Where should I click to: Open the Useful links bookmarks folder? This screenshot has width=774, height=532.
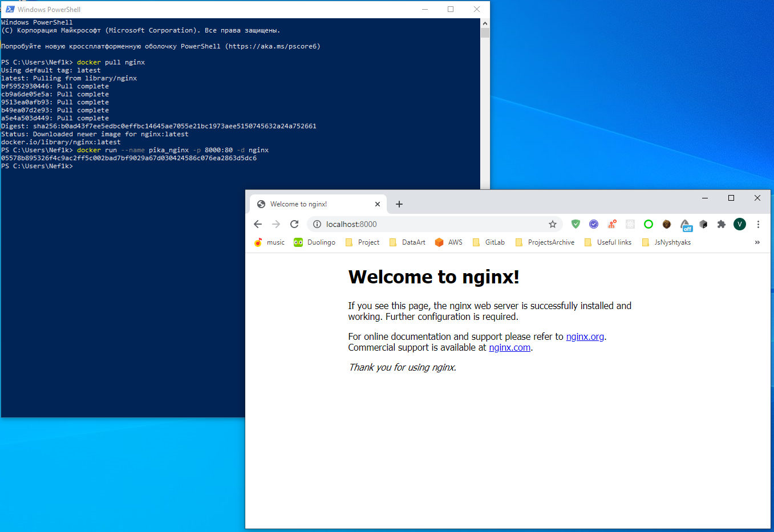pos(608,242)
